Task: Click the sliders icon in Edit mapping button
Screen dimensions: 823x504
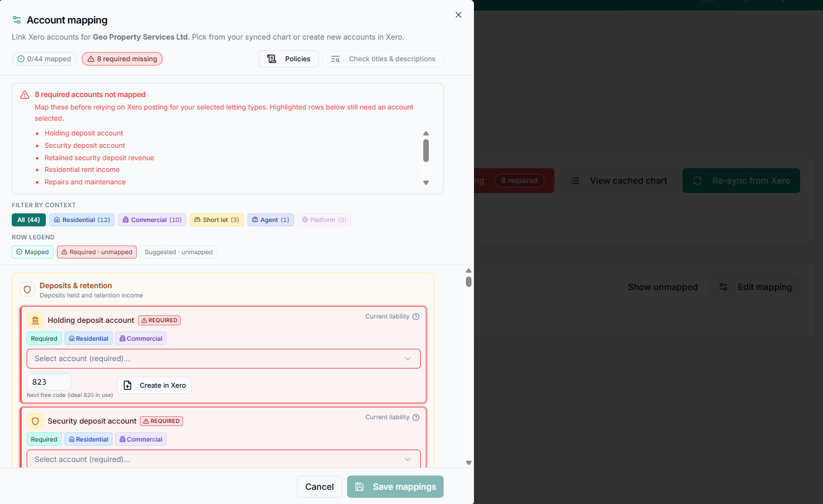Action: (723, 287)
